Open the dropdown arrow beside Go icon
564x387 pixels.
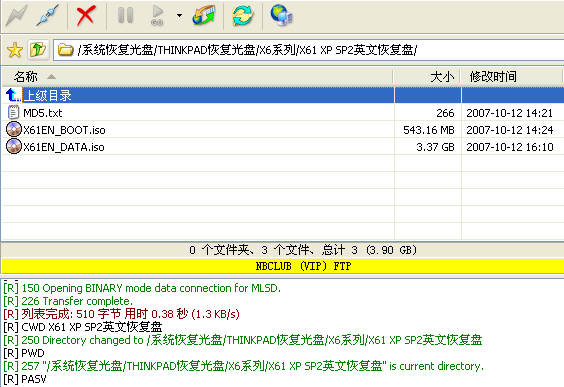tap(179, 15)
